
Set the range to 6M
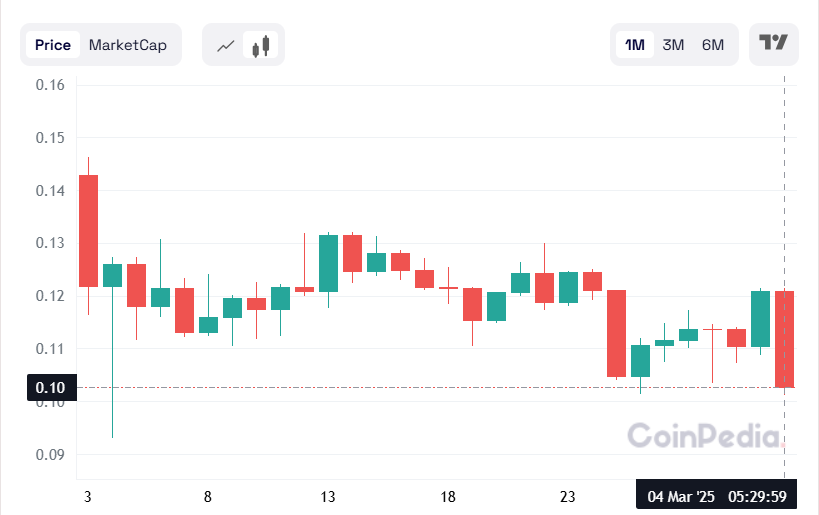point(712,45)
